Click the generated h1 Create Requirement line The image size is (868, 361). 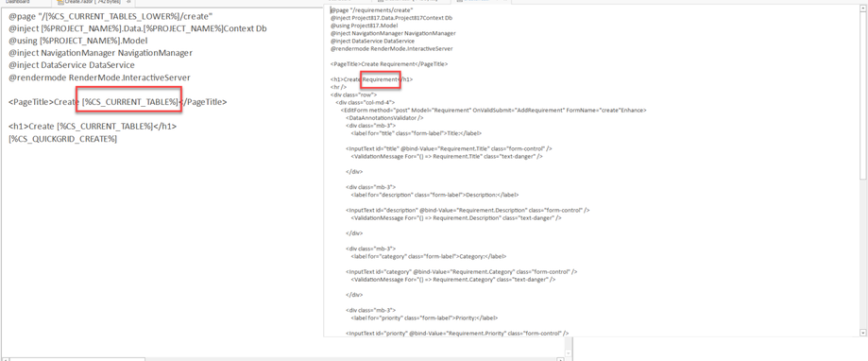point(371,79)
